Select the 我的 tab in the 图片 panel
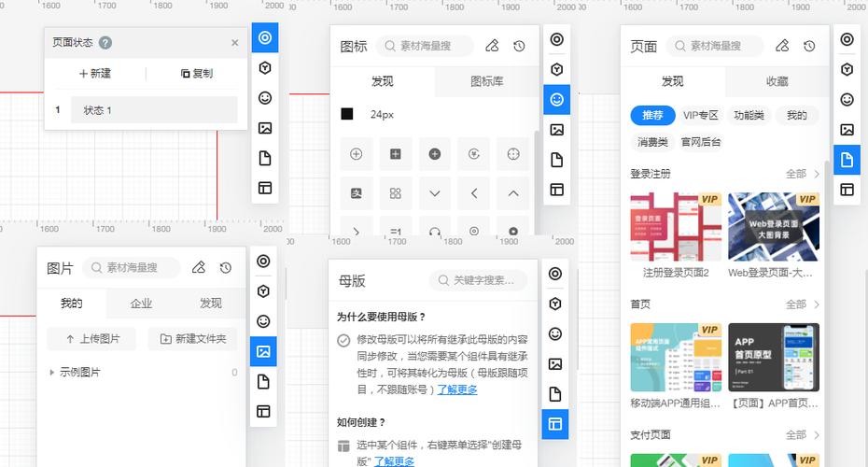 pyautogui.click(x=72, y=304)
